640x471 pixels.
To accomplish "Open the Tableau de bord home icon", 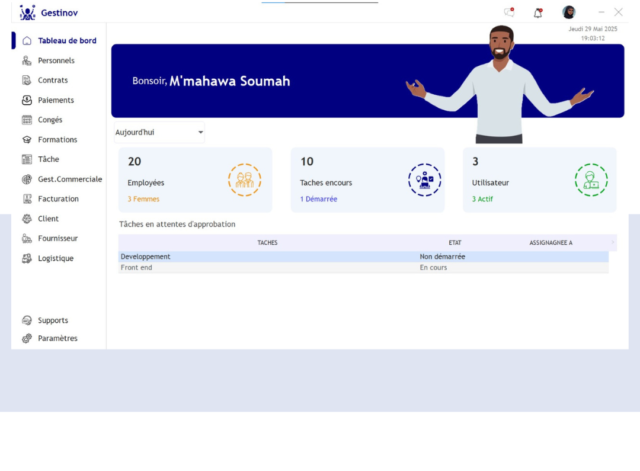I will (x=27, y=40).
